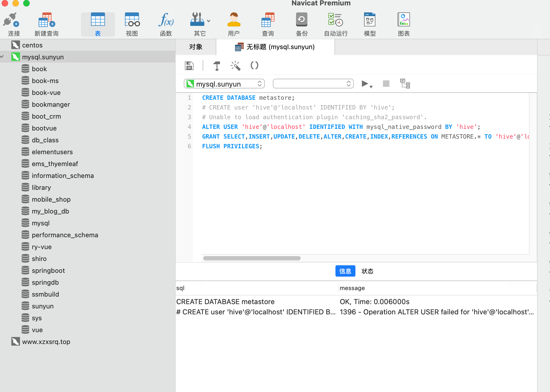This screenshot has height=392, width=550.
Task: Run the query with play button
Action: 365,84
